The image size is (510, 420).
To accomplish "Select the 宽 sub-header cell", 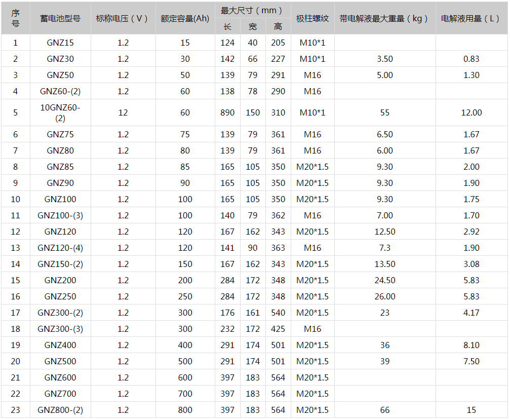I will coord(253,27).
